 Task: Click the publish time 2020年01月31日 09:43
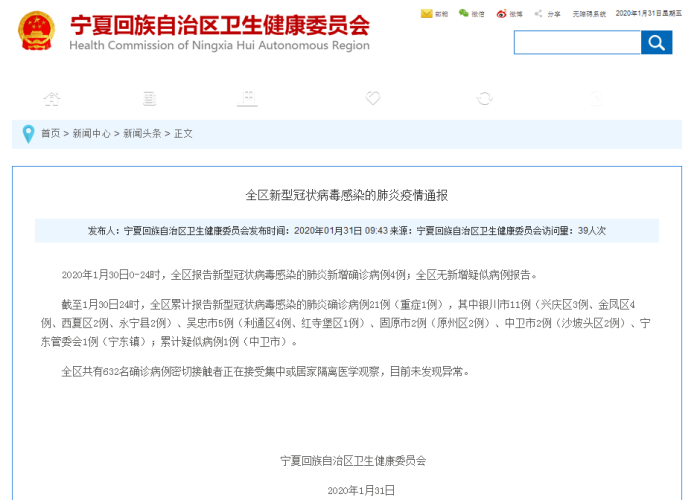341,231
